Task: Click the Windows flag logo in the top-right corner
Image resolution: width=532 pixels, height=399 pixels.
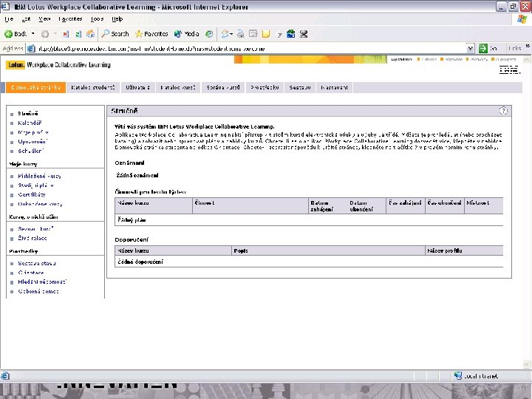Action: pos(522,19)
